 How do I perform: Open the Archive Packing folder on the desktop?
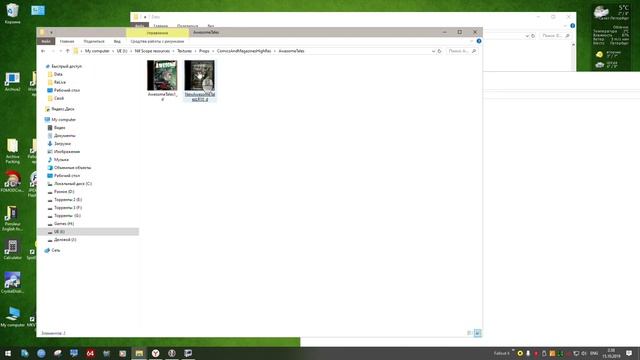pos(12,151)
